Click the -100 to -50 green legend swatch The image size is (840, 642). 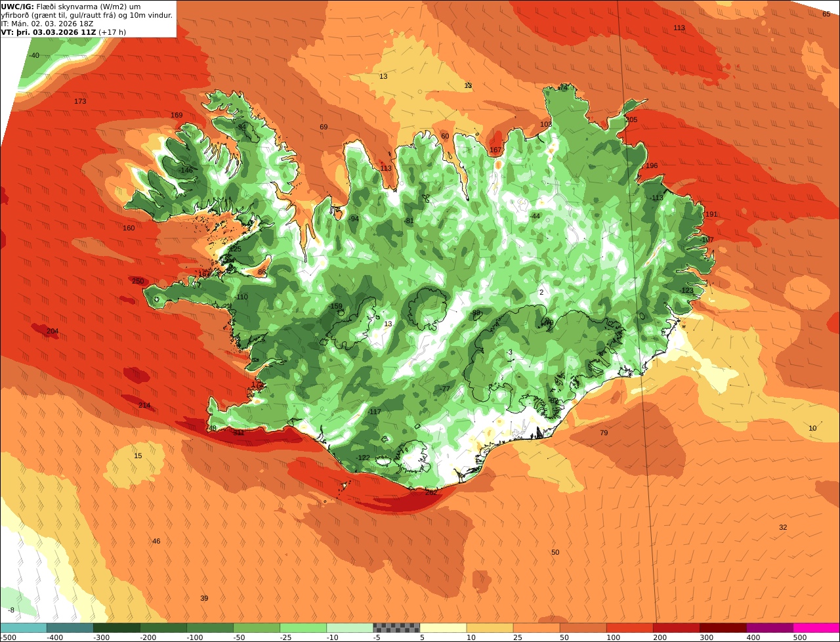(x=210, y=628)
